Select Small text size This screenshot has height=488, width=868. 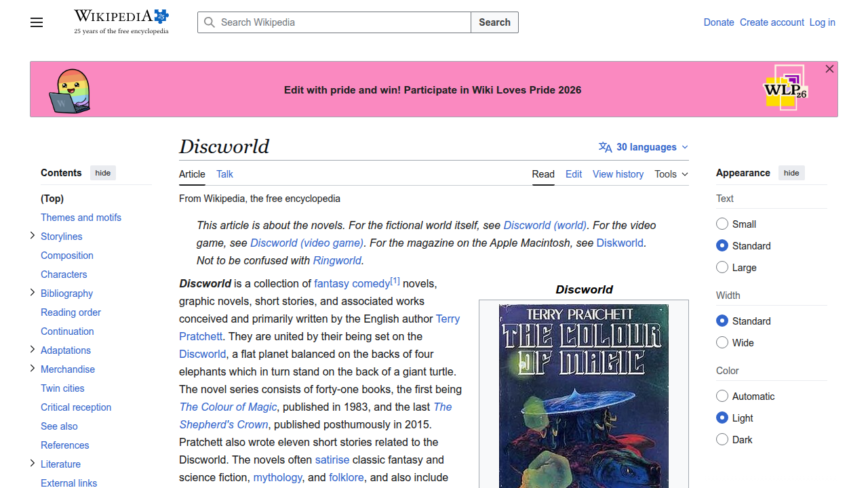[722, 224]
